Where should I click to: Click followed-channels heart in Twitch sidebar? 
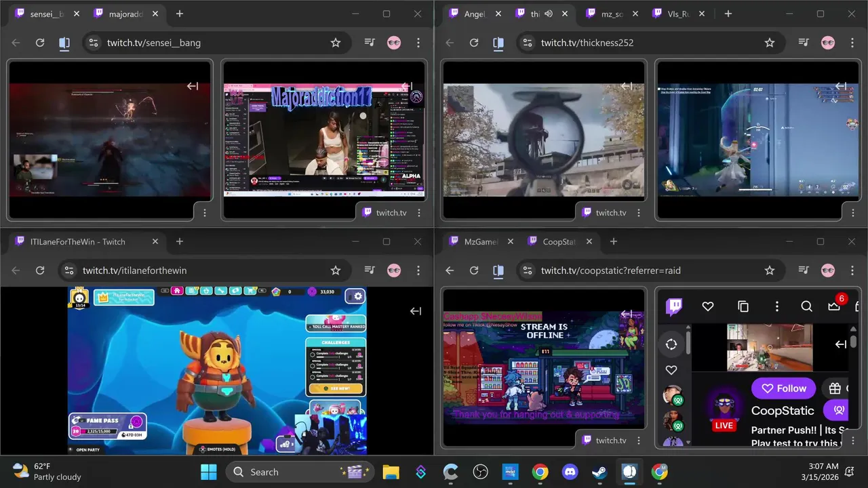[x=671, y=370]
